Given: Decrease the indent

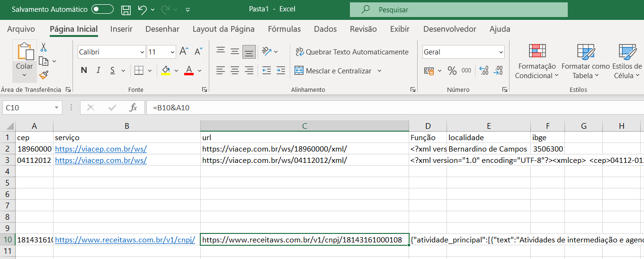Looking at the screenshot, I should [x=266, y=71].
